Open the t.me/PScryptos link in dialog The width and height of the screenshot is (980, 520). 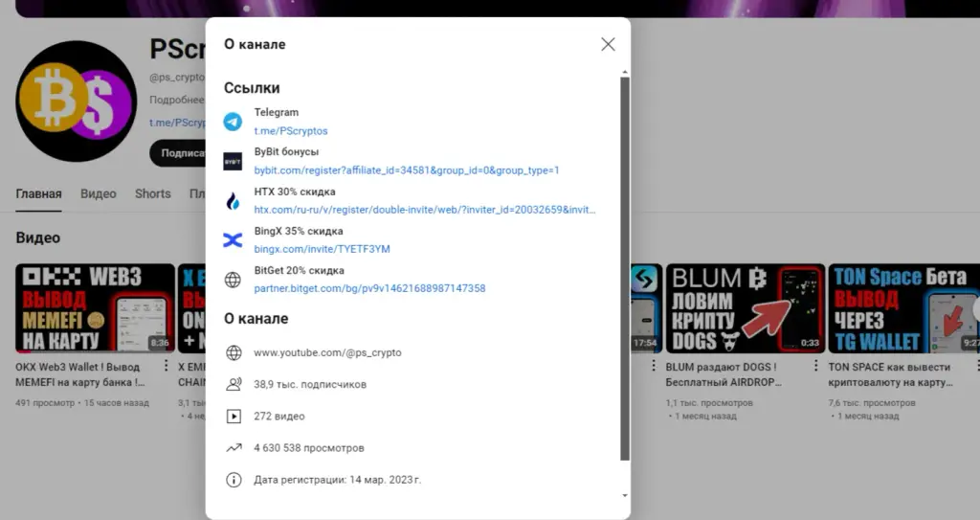(x=291, y=131)
